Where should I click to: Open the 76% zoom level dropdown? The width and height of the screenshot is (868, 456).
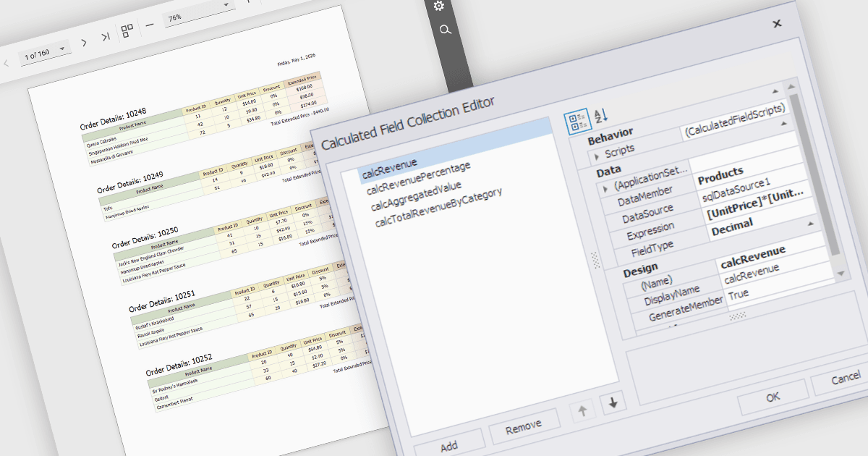[x=200, y=14]
